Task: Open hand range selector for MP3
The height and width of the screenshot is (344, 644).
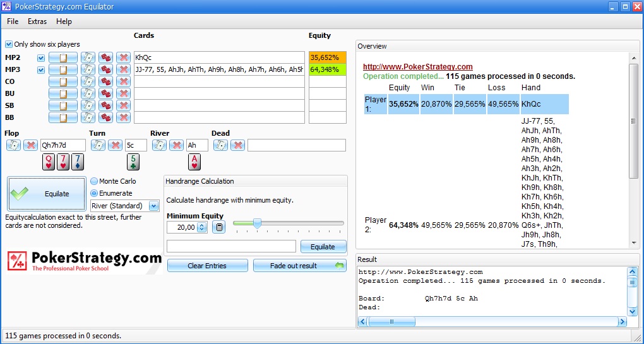Action: 63,69
